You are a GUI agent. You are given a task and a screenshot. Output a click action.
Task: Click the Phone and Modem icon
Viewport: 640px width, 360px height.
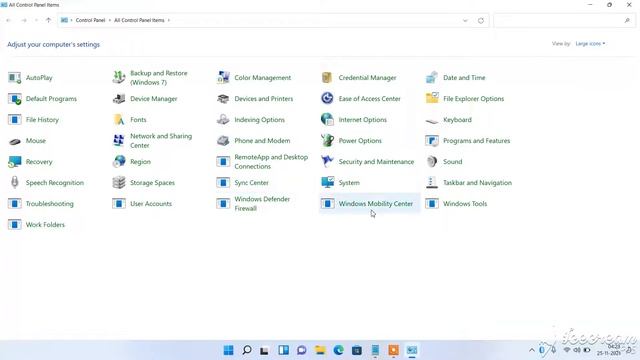223,141
